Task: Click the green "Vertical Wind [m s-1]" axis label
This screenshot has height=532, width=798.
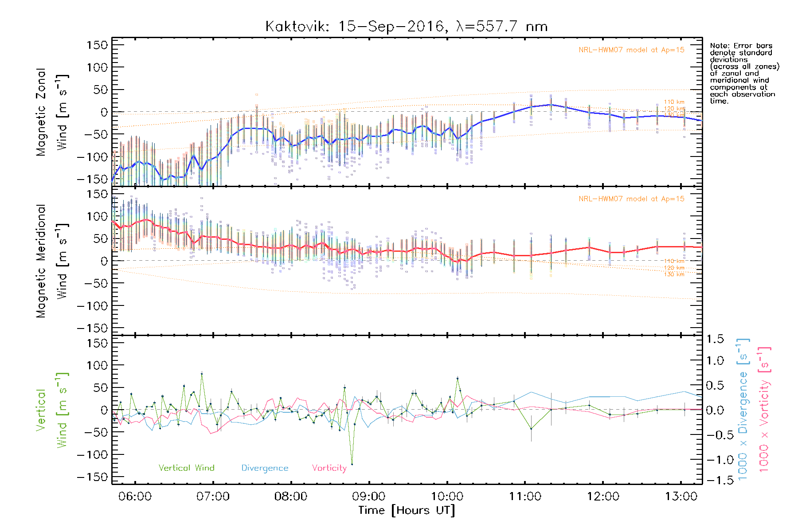Action: 52,410
